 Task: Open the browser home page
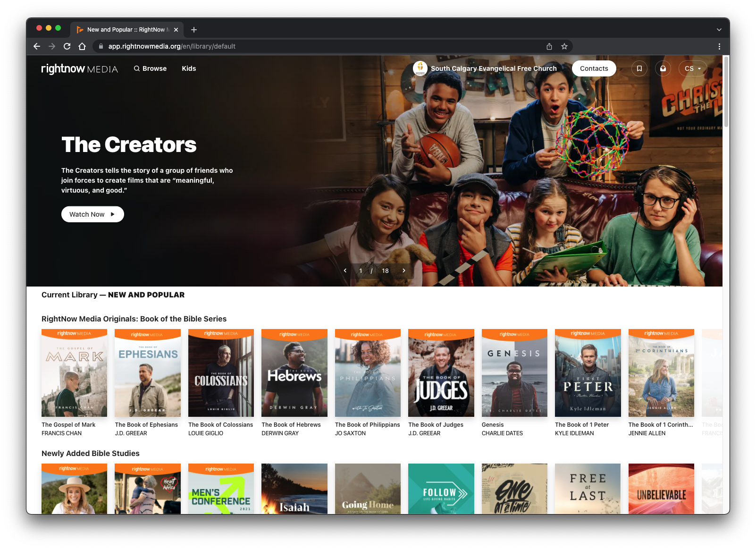(x=82, y=46)
